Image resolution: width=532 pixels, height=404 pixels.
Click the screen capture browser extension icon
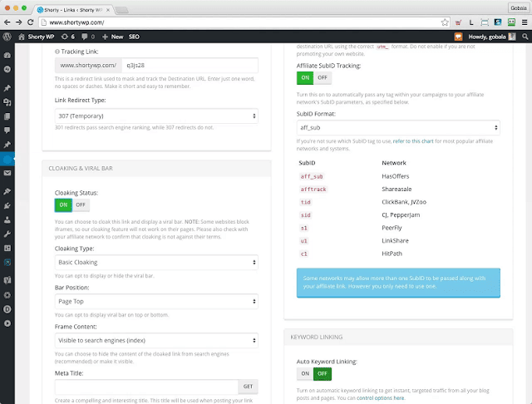pyautogui.click(x=485, y=22)
